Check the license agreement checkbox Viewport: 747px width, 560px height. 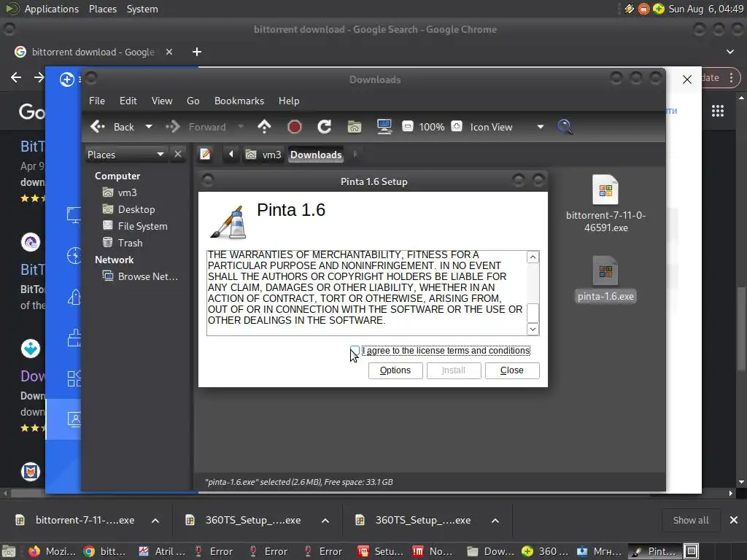click(x=355, y=351)
